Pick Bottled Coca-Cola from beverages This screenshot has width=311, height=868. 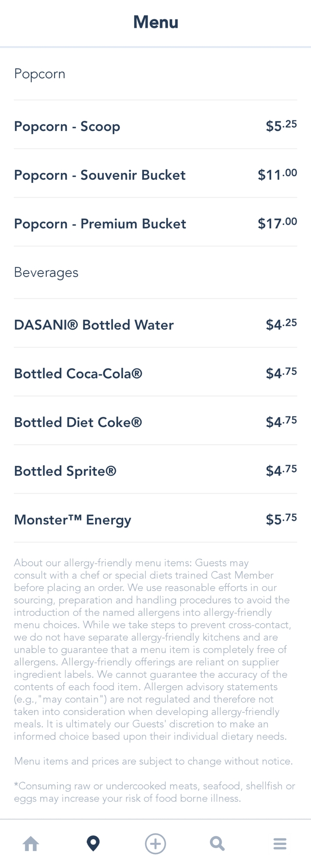tap(78, 374)
